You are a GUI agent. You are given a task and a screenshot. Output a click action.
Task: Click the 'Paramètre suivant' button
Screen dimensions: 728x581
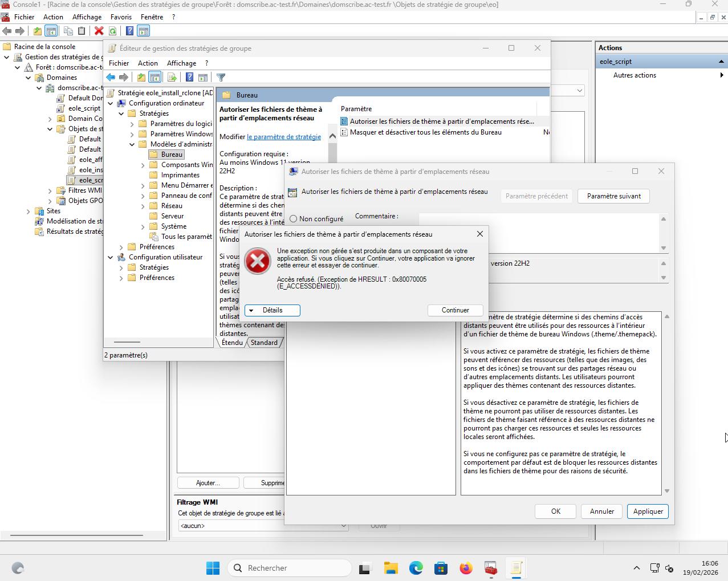613,196
